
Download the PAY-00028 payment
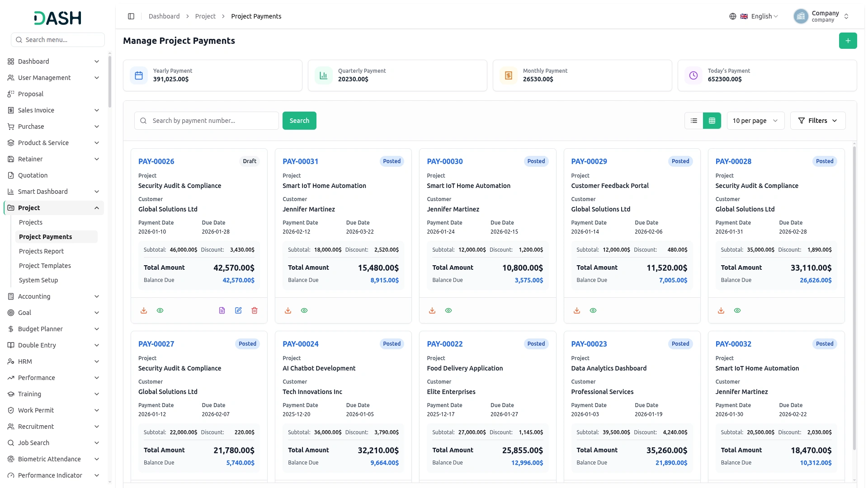(x=721, y=310)
